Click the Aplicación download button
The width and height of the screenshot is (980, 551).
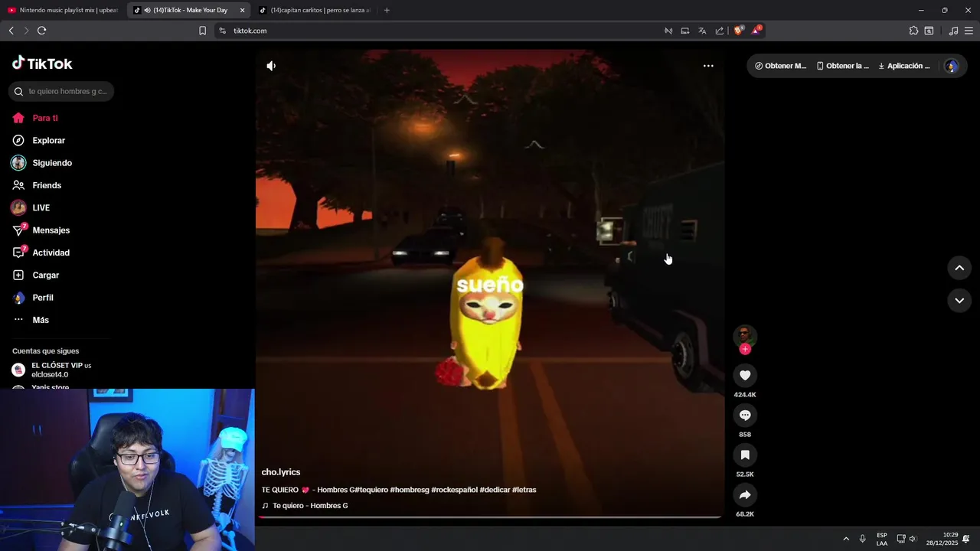(x=904, y=66)
